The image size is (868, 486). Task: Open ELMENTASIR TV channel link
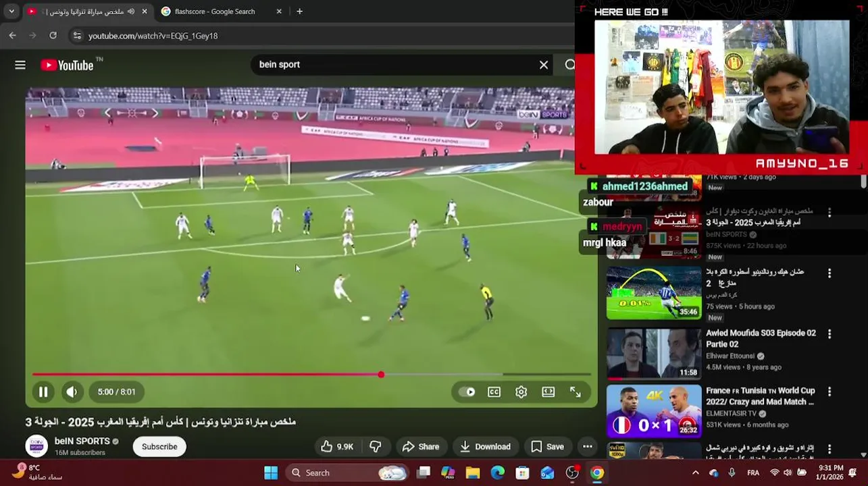point(732,414)
